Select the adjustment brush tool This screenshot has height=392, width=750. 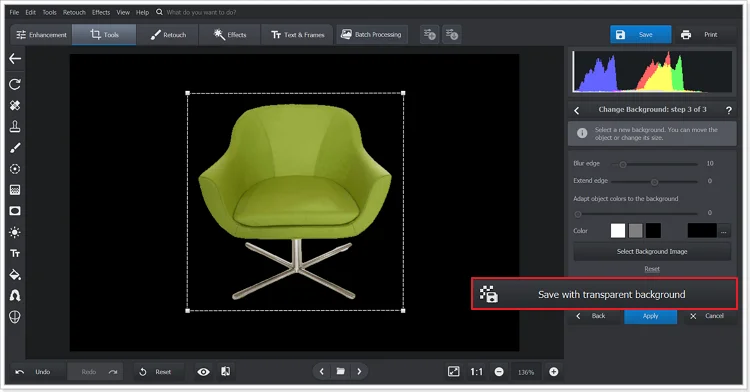[x=15, y=148]
